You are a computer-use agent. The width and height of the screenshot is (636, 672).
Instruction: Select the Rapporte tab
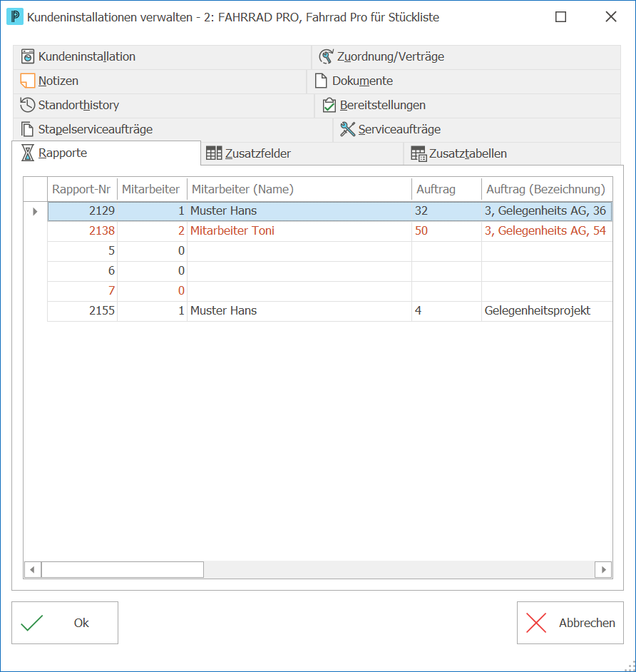(x=106, y=153)
